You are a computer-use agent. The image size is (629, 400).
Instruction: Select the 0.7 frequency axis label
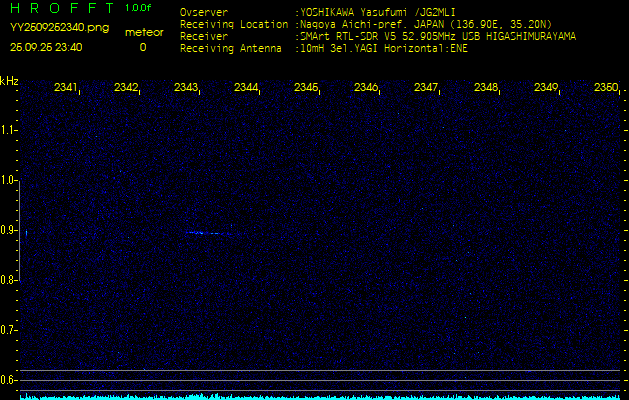point(9,330)
